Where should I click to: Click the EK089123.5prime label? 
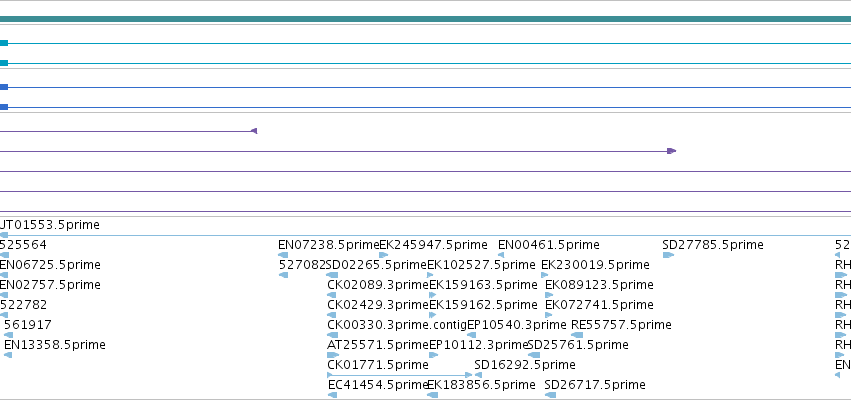pos(599,285)
